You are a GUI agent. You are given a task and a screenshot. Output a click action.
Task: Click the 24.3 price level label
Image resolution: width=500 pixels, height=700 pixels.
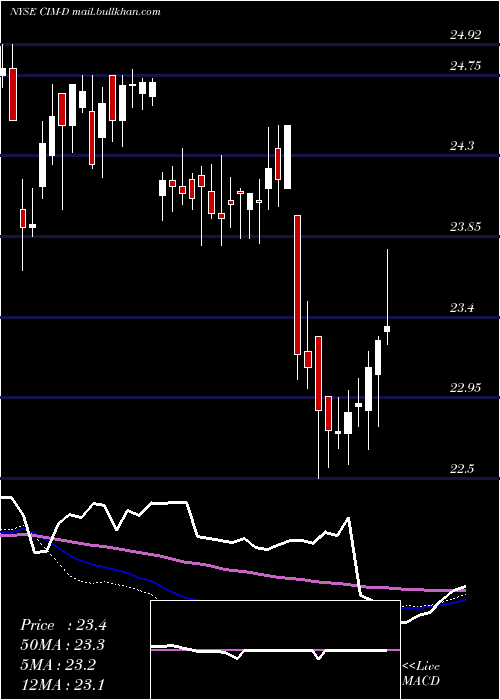[462, 146]
